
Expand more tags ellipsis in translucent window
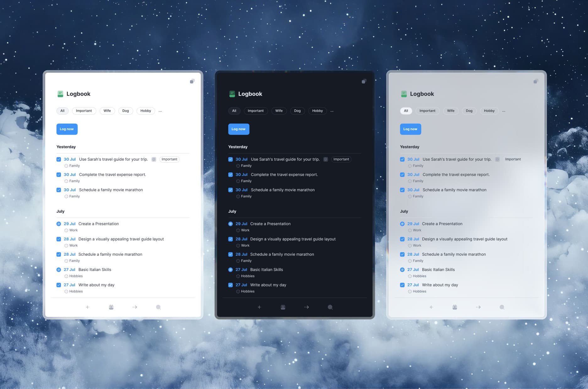click(x=504, y=111)
